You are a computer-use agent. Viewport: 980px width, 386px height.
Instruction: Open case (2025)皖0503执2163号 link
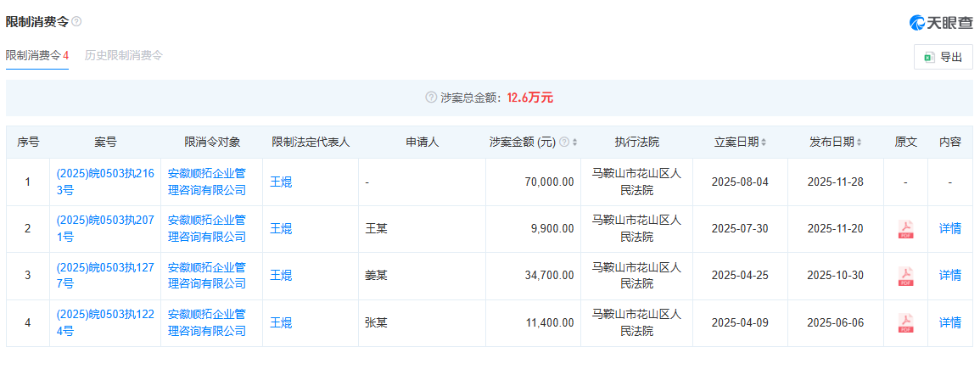(104, 182)
